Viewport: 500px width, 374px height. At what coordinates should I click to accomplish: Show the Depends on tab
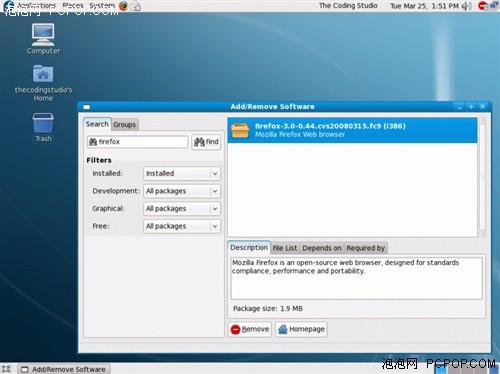click(322, 248)
